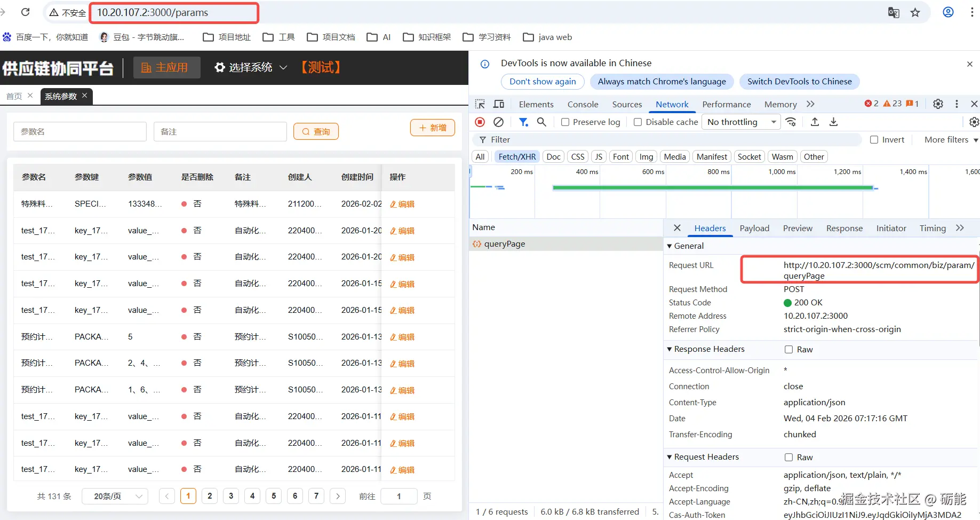Enable the Preserve log checkbox

565,122
